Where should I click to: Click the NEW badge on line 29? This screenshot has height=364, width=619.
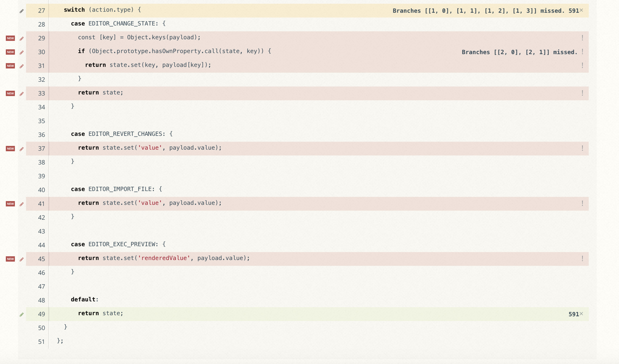pyautogui.click(x=10, y=38)
